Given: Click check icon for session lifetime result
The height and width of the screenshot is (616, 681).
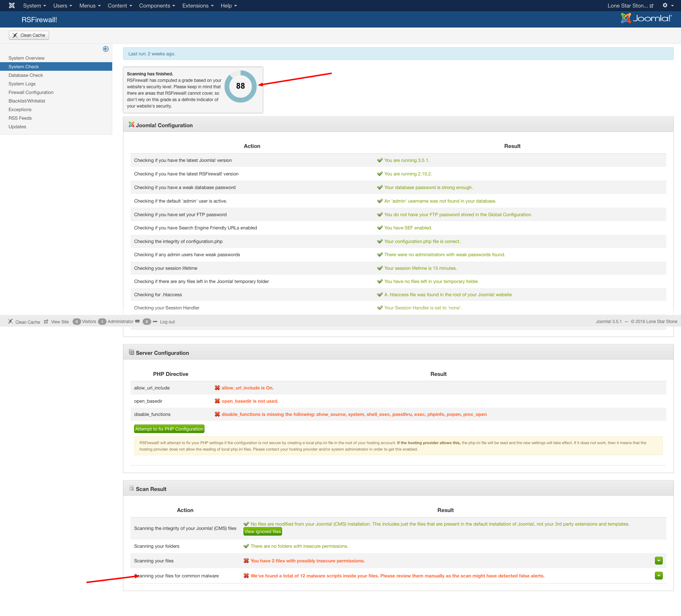Looking at the screenshot, I should point(380,268).
